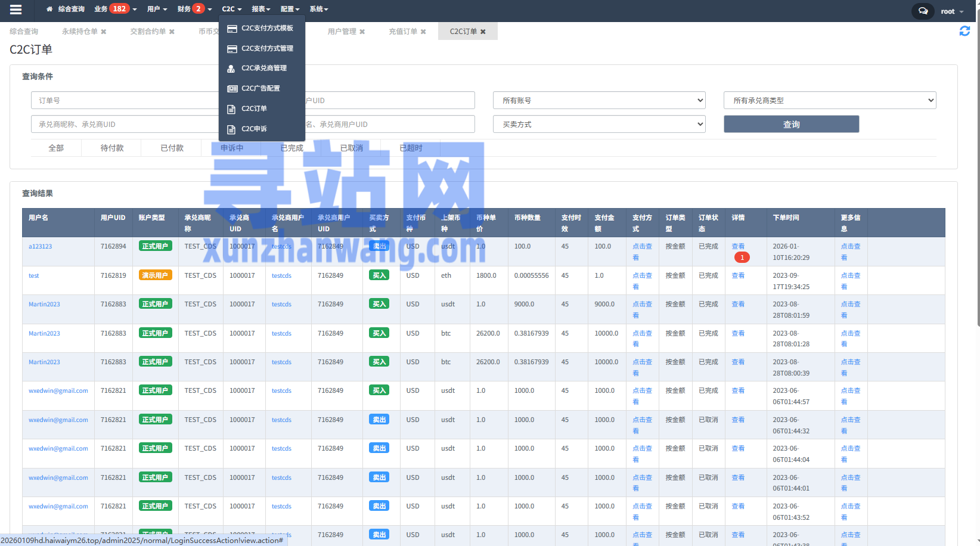Expand the 所有账号 dropdown
The image size is (980, 546).
599,100
